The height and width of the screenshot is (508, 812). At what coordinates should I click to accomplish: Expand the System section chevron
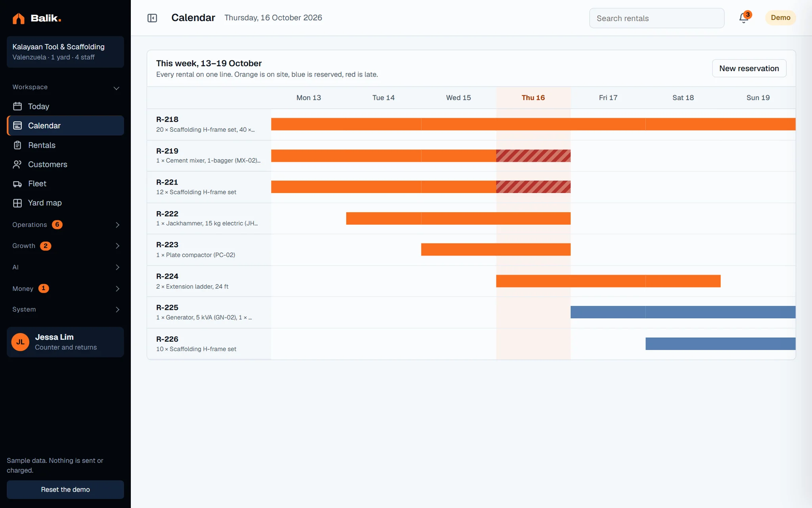[x=117, y=310]
